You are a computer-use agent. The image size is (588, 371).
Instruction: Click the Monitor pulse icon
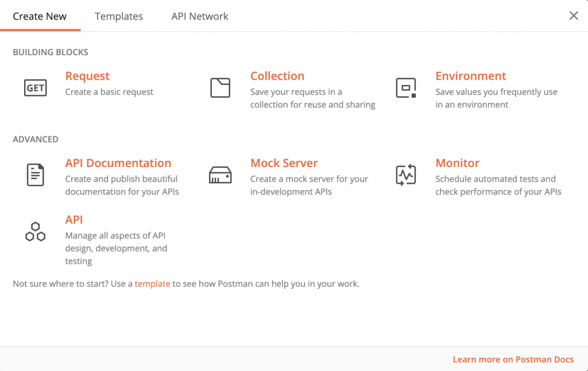(x=406, y=175)
